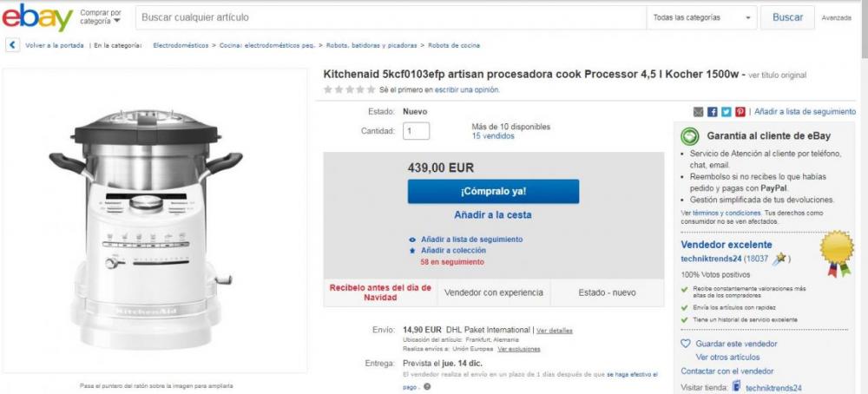Viewport: 868px width, 394px height.
Task: Click the blue 'Buscar' search button
Action: [787, 17]
